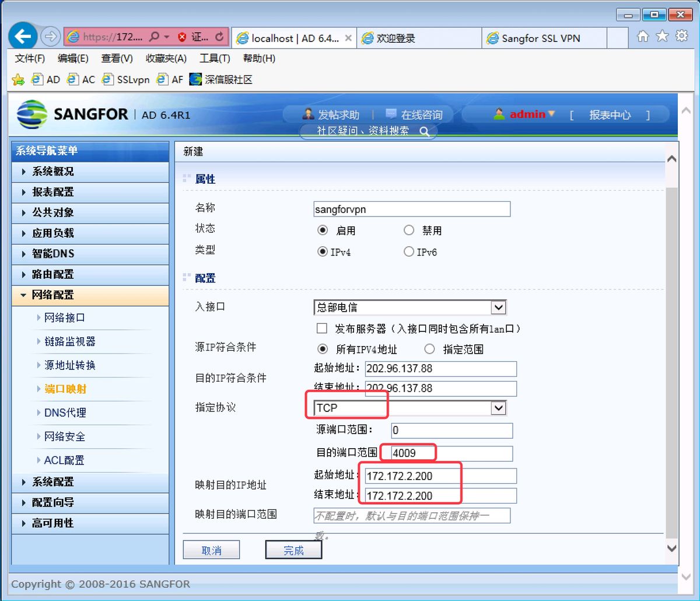
Task: Click the 社区疑问 search magnifier icon
Action: click(x=425, y=132)
